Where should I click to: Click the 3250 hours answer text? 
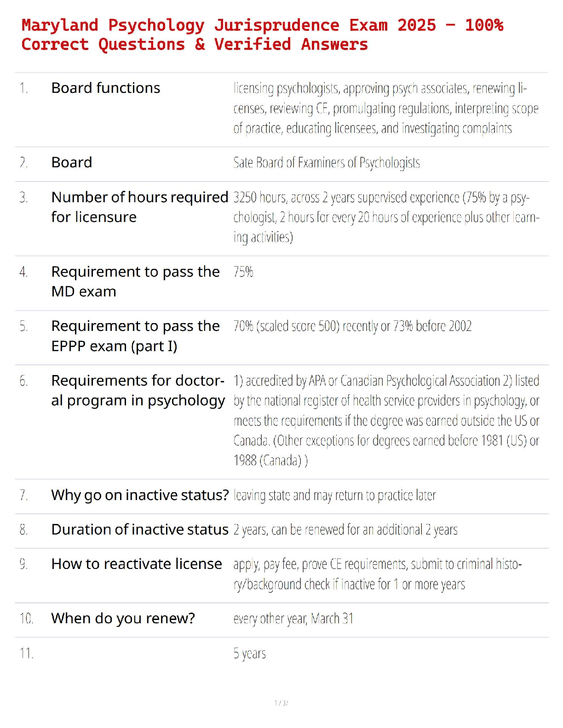click(386, 217)
